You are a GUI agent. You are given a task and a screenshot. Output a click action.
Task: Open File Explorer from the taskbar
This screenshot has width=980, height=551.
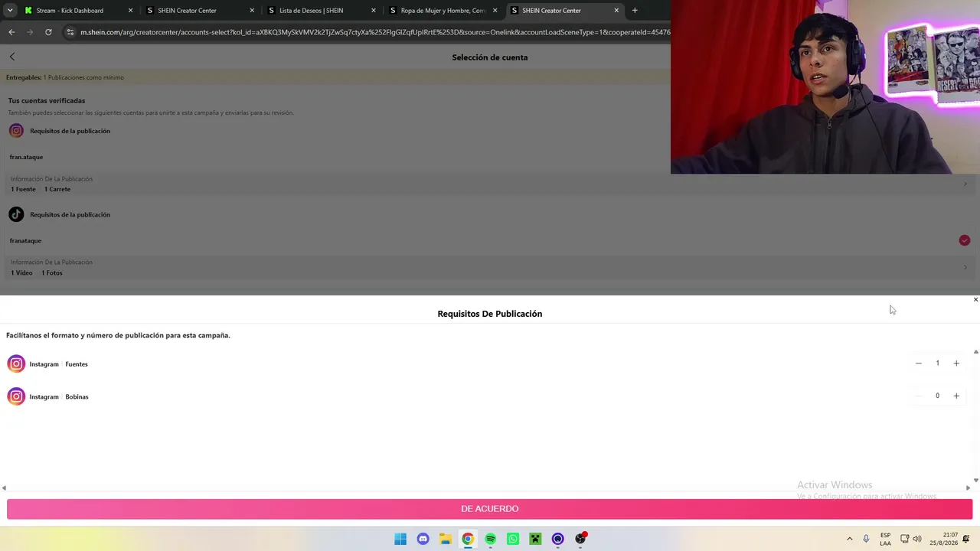(446, 539)
